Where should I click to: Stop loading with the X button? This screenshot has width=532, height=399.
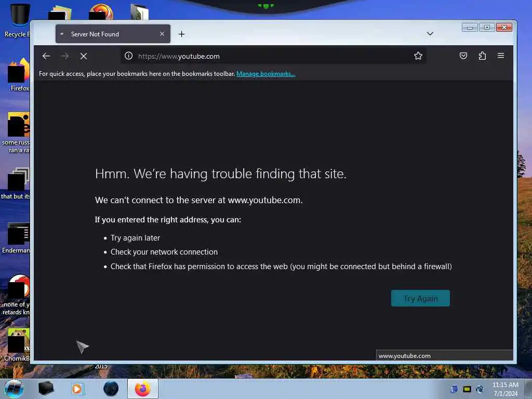coord(84,56)
